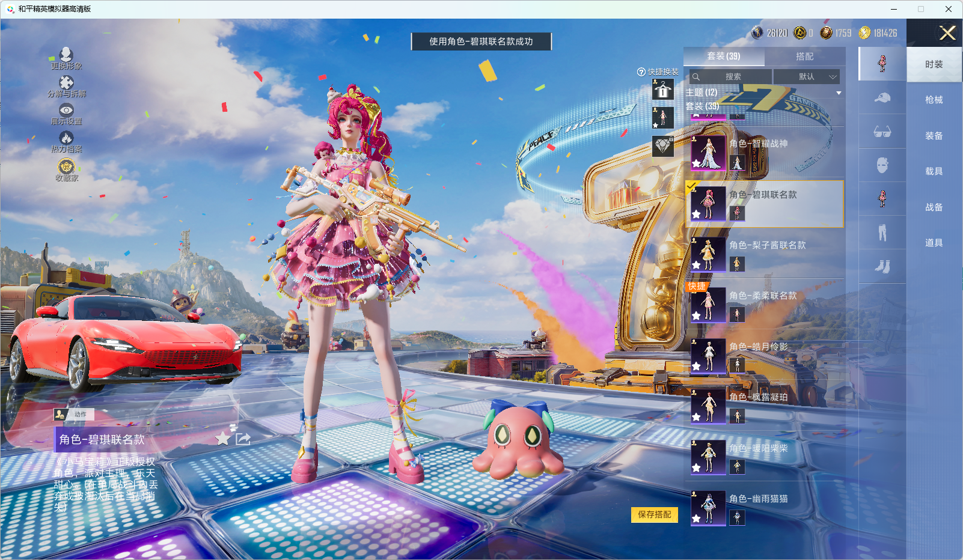Open the 装备 equipment tab
The image size is (963, 560).
934,136
